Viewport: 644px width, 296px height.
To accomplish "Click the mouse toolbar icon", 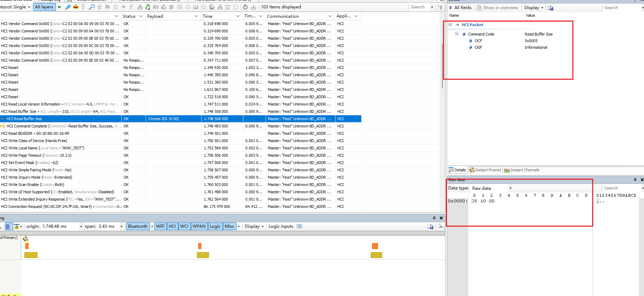I will [116, 7].
